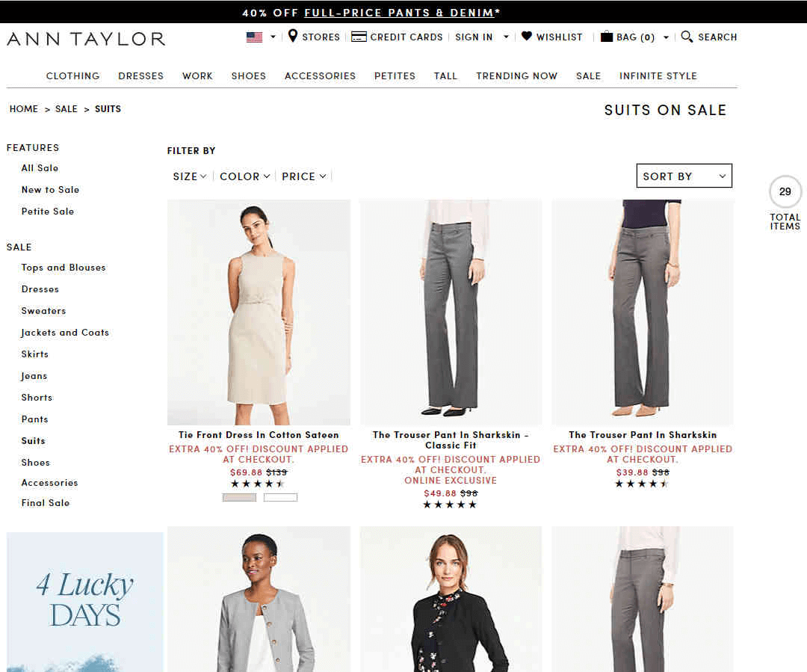This screenshot has width=807, height=672.
Task: Open the Trending Now menu
Action: point(517,75)
